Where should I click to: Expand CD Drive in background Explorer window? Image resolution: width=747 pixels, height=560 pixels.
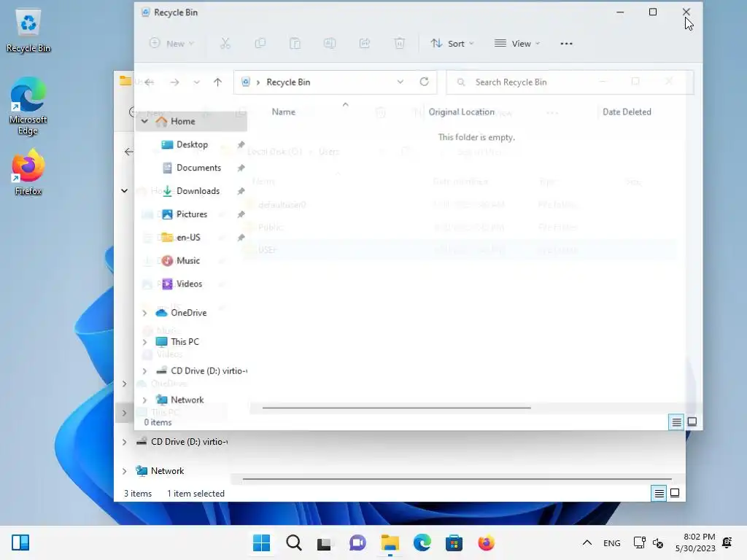124,442
